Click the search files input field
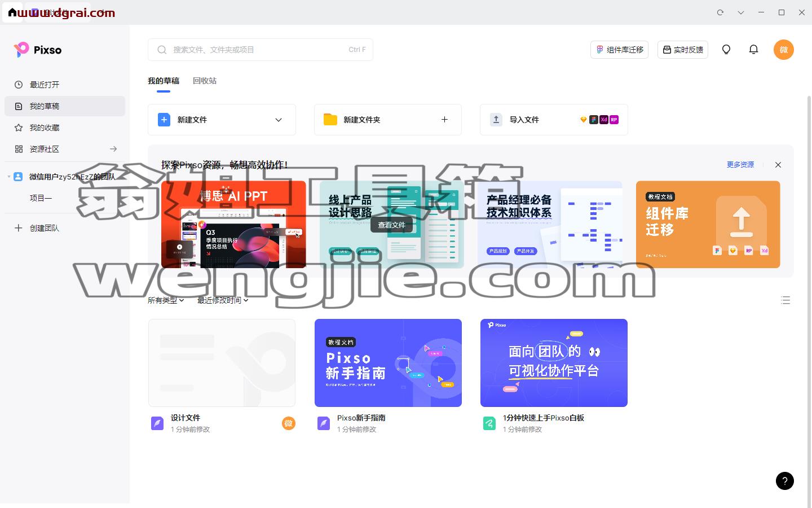This screenshot has width=812, height=508. point(261,50)
